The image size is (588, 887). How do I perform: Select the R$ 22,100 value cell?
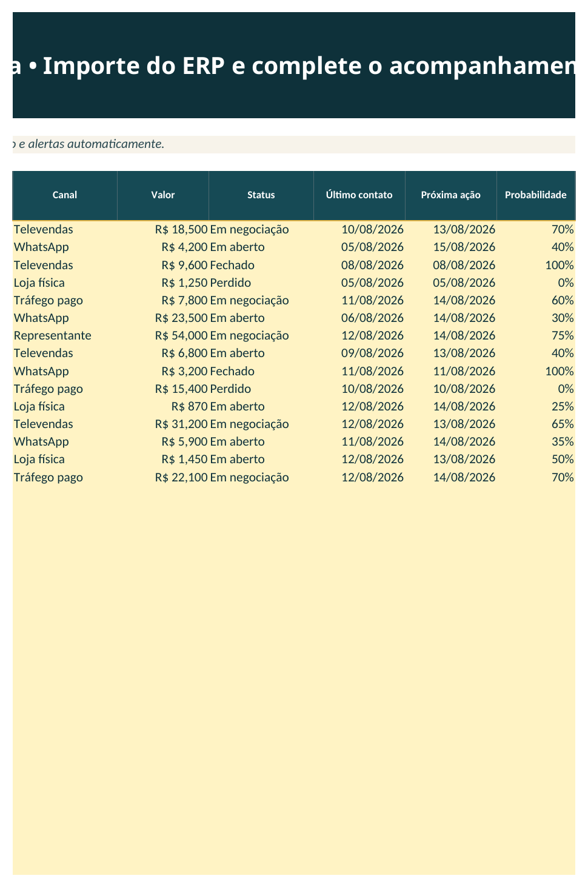(163, 477)
